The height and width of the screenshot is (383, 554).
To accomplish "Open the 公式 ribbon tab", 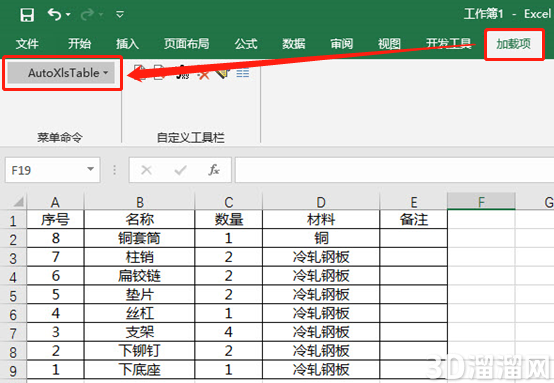I will 246,44.
